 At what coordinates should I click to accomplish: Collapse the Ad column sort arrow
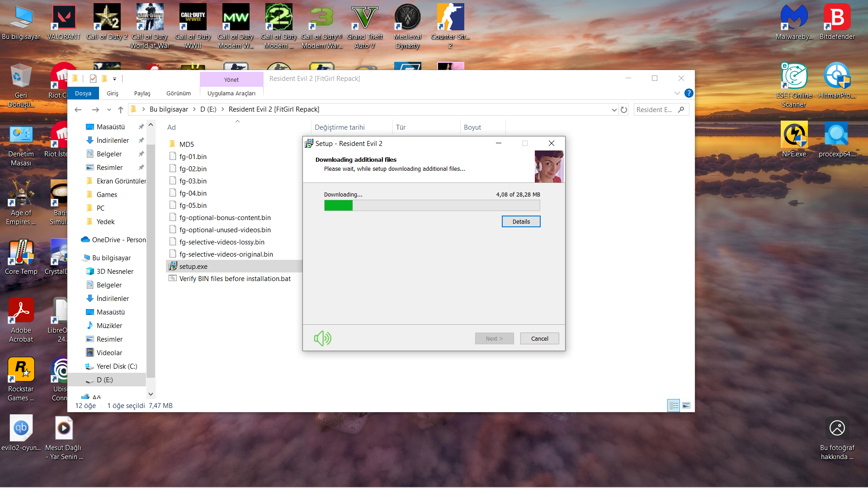[237, 121]
